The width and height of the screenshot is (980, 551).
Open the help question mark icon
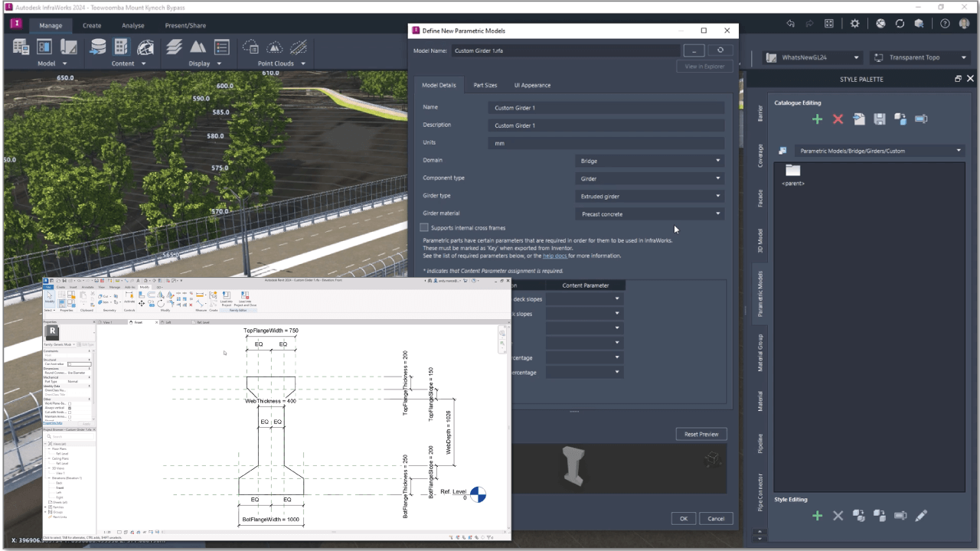coord(945,24)
